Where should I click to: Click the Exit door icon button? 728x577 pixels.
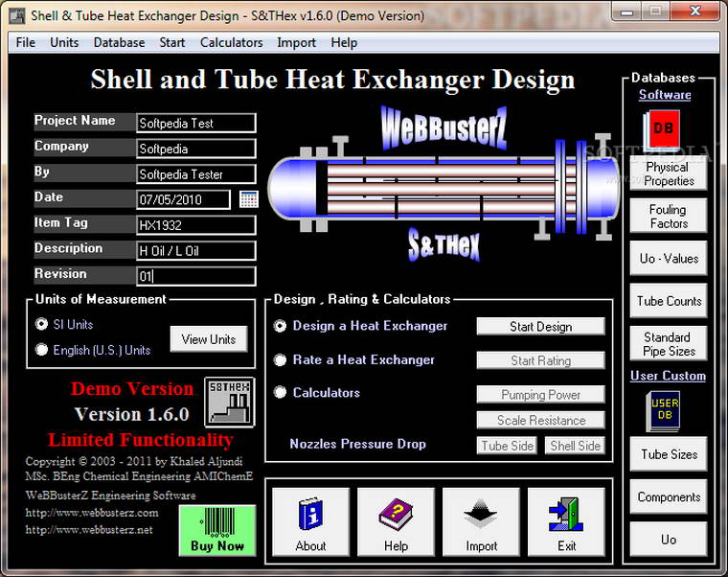[566, 521]
